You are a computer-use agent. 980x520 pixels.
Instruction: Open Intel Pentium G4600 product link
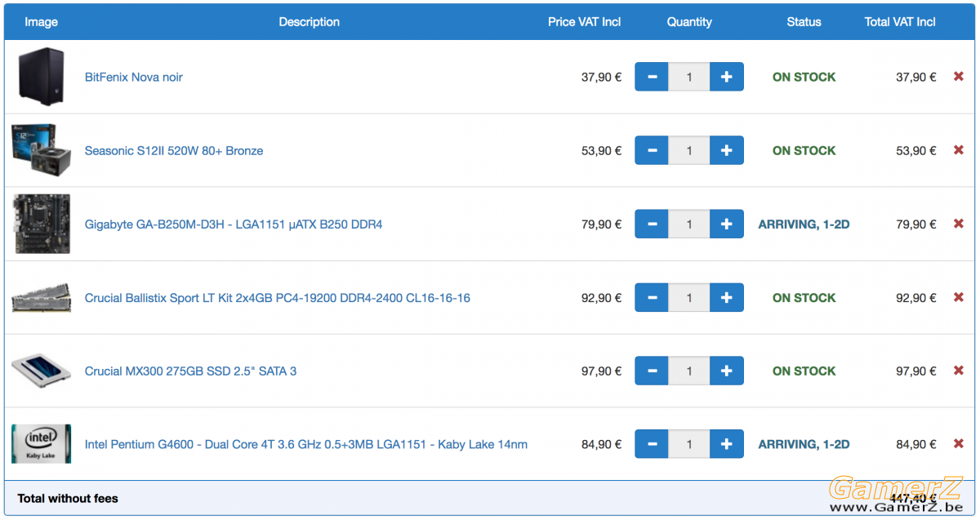click(x=306, y=444)
